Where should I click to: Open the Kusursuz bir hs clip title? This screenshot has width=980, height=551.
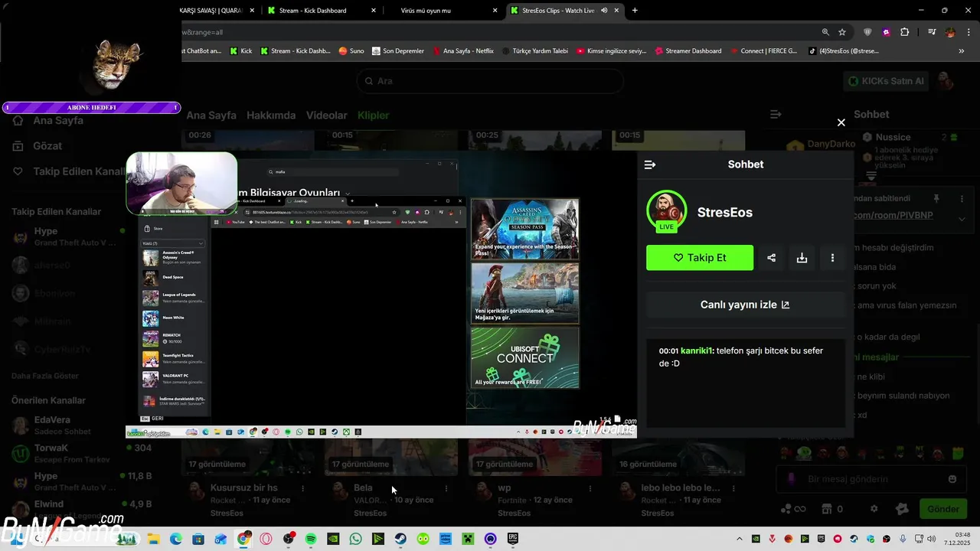[x=243, y=487]
